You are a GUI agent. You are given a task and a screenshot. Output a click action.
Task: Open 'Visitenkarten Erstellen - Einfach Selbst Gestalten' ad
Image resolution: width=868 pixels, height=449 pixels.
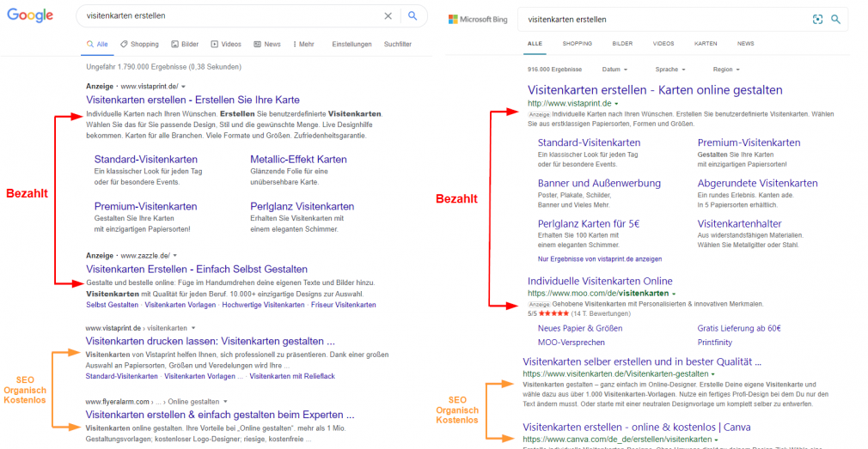[197, 270]
